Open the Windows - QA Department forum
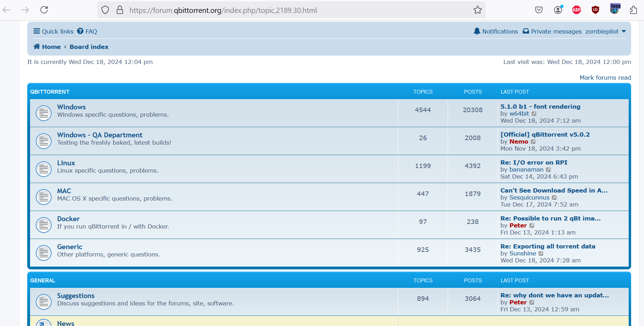 point(100,135)
